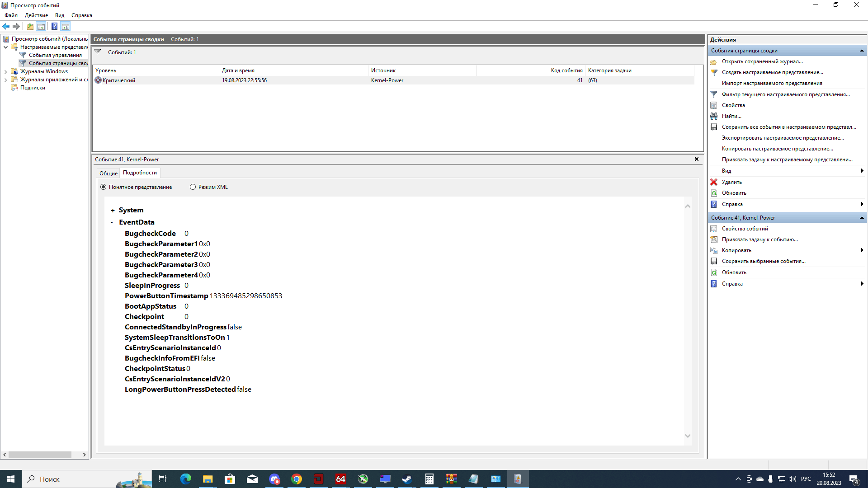
Task: Click Импорт настраиваемого представления
Action: coord(772,83)
